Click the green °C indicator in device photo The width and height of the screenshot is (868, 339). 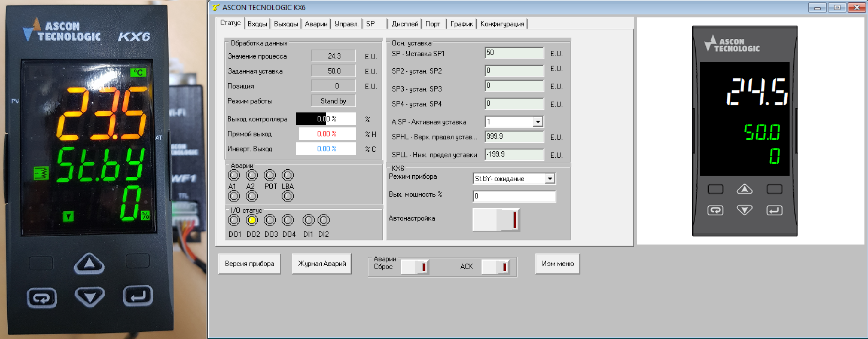pos(138,72)
